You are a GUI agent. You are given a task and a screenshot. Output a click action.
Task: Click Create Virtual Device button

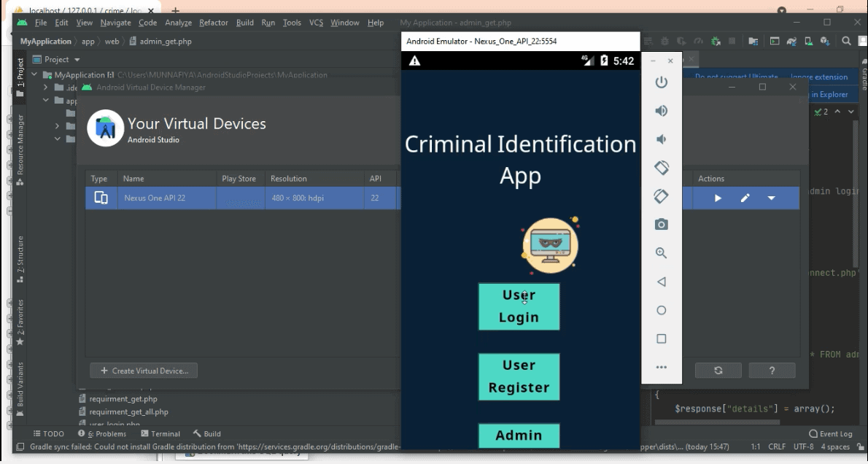(x=144, y=371)
